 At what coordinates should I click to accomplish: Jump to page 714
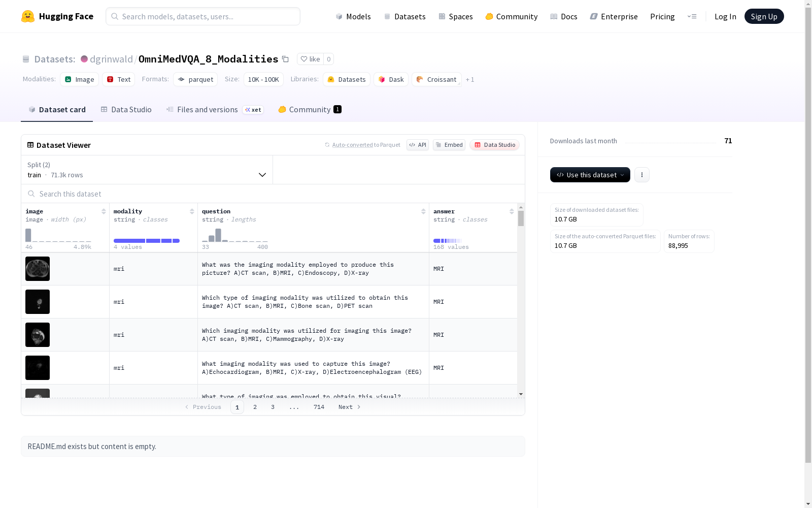(319, 407)
